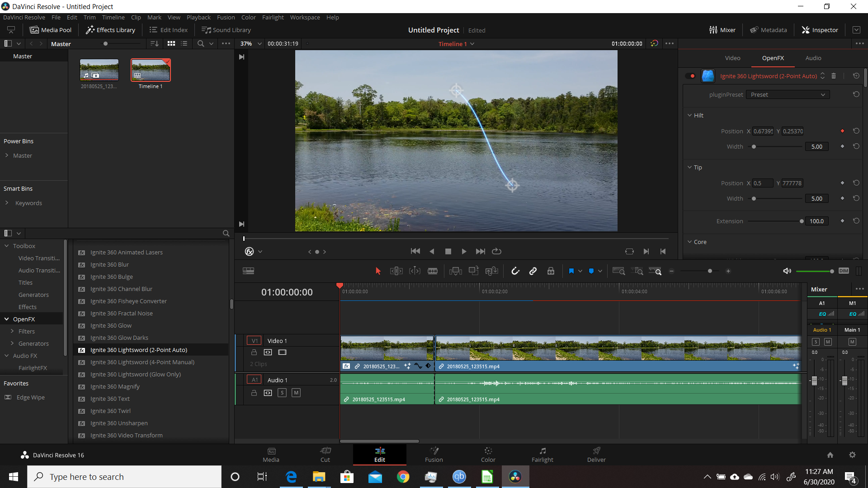Open the pluginPreset dropdown

(x=788, y=94)
